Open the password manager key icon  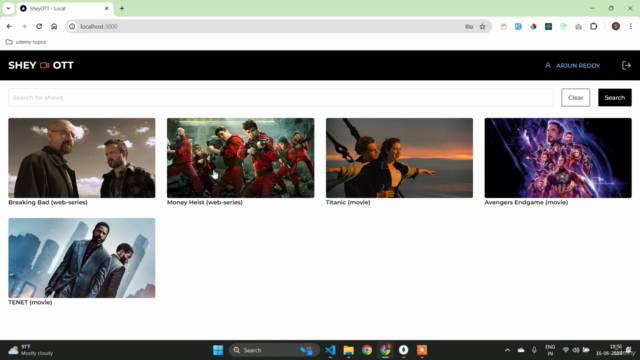click(469, 27)
